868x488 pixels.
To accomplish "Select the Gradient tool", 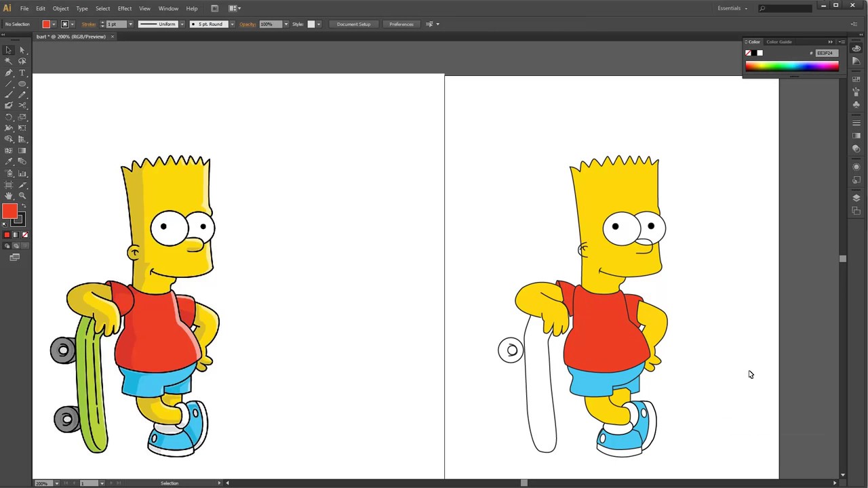I will (x=22, y=149).
